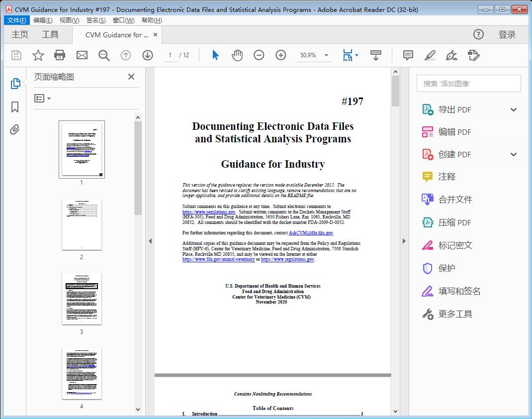The height and width of the screenshot is (419, 532).
Task: Select the arrow selection tool
Action: [215, 55]
